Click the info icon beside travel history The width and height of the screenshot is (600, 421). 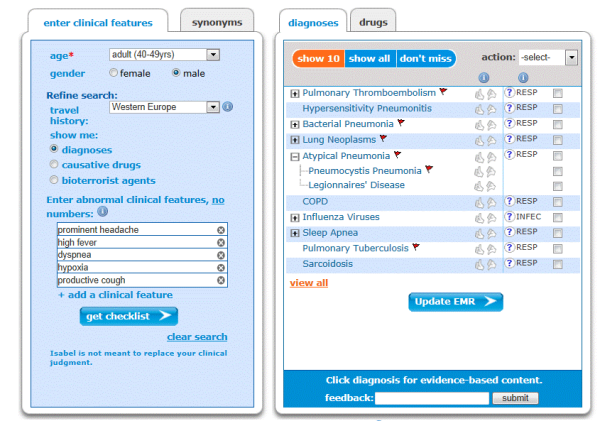[228, 106]
